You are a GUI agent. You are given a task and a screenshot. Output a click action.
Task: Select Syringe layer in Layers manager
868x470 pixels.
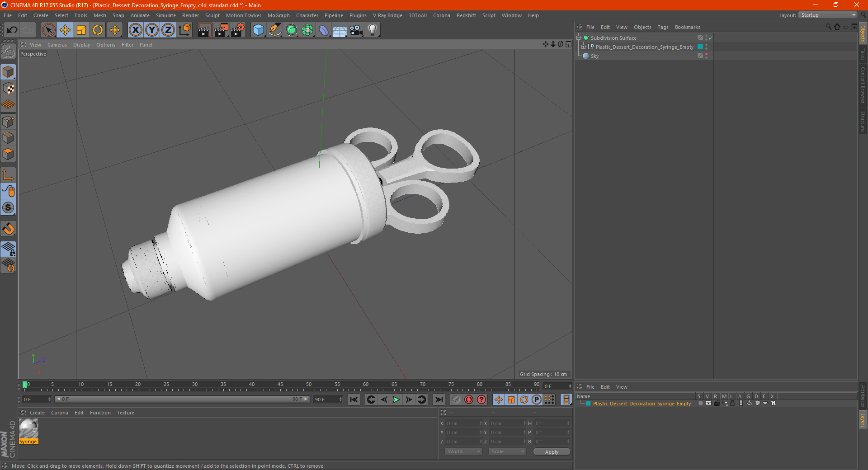(642, 404)
